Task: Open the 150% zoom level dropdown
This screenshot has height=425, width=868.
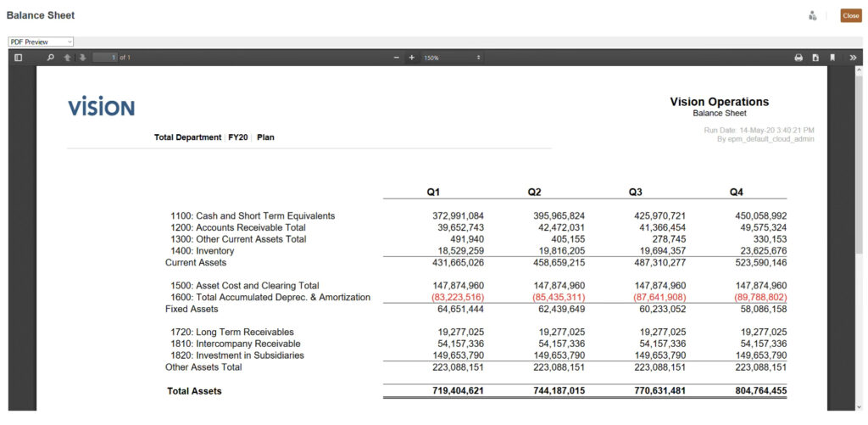Action: [452, 58]
